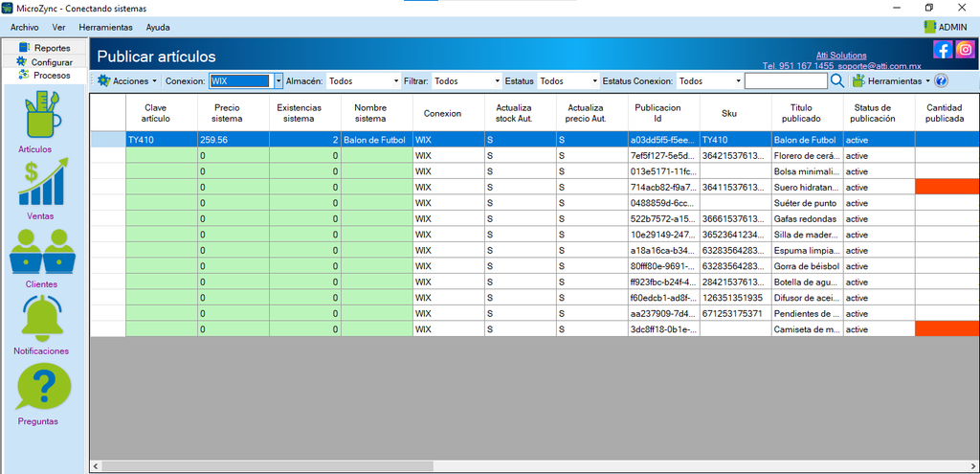
Task: Click the magnifying glass search icon
Action: coord(837,80)
